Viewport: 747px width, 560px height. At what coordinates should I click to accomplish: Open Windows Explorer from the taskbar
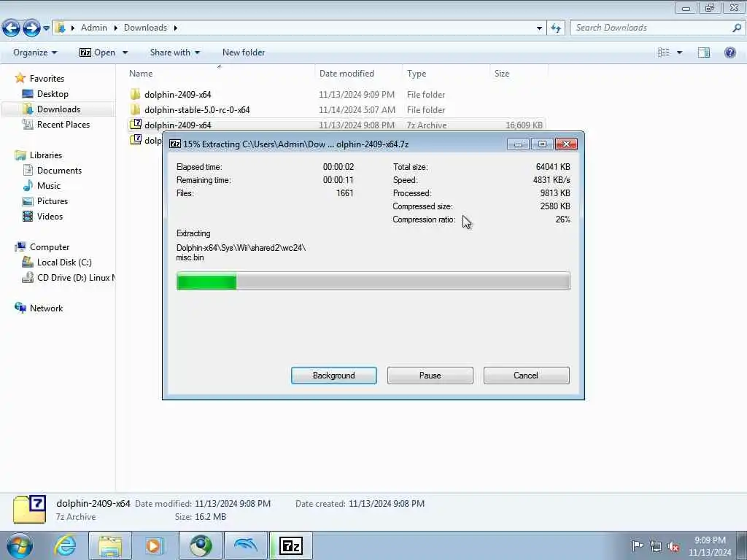pyautogui.click(x=110, y=545)
